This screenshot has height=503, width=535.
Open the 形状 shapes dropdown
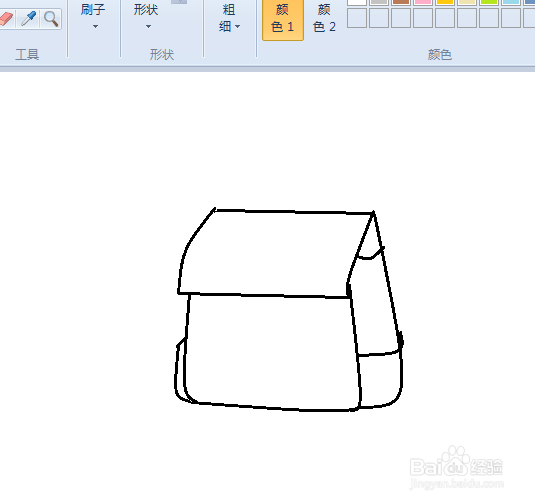[x=146, y=16]
